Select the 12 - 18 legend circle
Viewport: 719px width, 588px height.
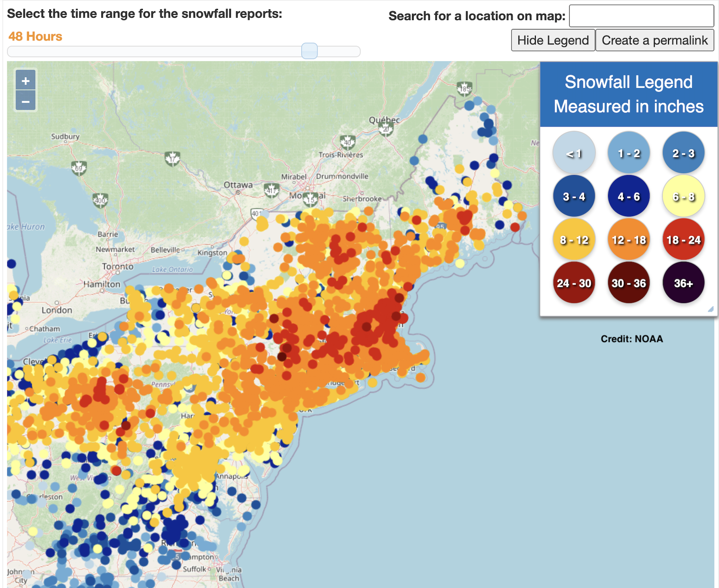pos(629,239)
